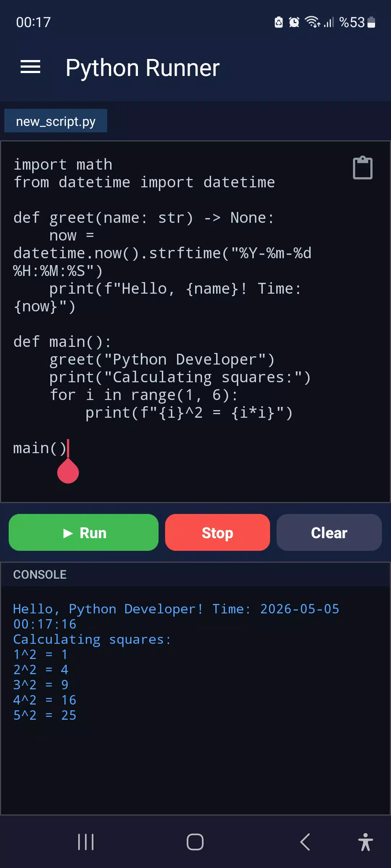
Task: Open the hamburger navigation menu
Action: click(30, 67)
